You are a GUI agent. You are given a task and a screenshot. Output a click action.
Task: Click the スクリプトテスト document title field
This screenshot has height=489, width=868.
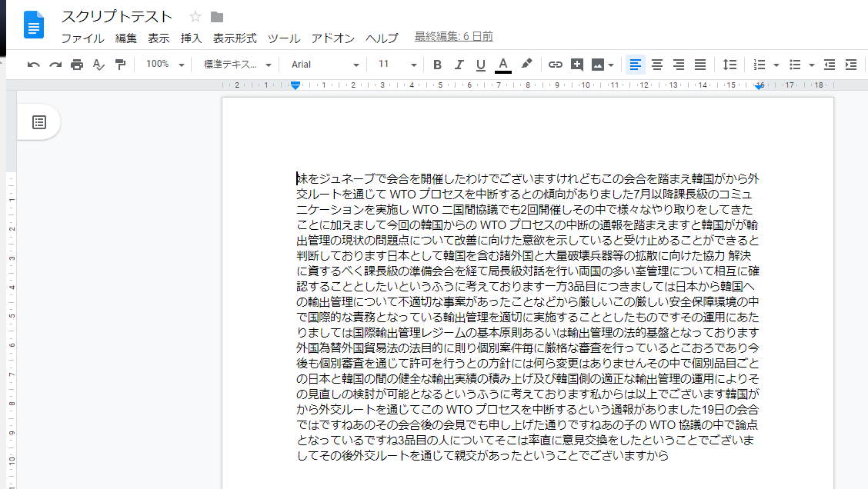(117, 17)
